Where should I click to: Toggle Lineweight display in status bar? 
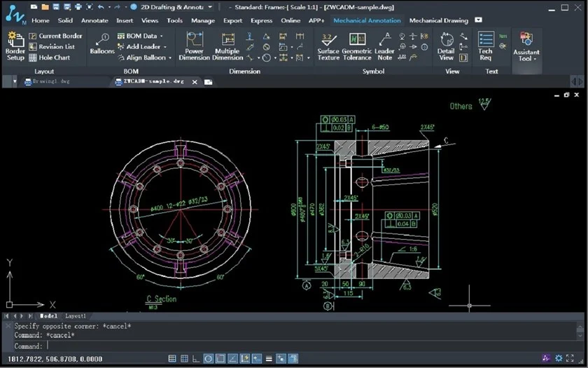click(269, 359)
